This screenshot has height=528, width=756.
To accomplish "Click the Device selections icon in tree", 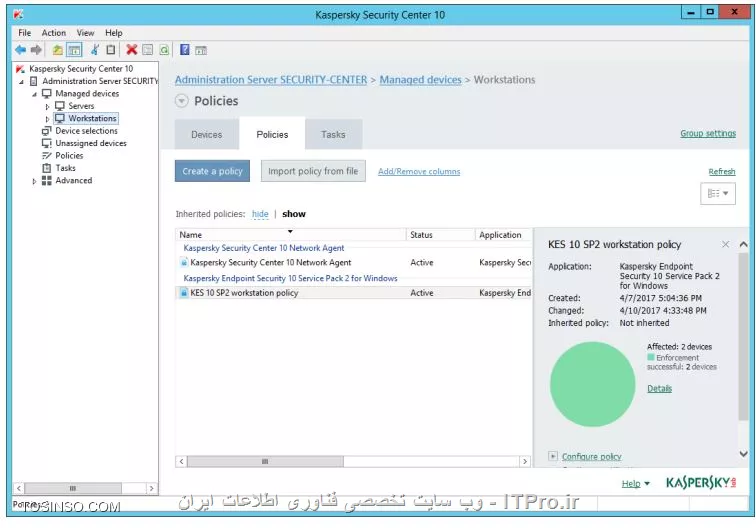I will [46, 131].
